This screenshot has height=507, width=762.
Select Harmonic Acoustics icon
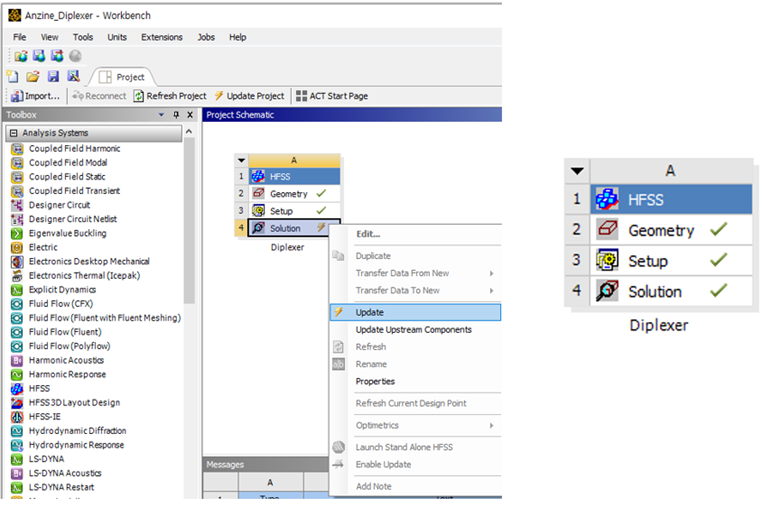coord(17,361)
